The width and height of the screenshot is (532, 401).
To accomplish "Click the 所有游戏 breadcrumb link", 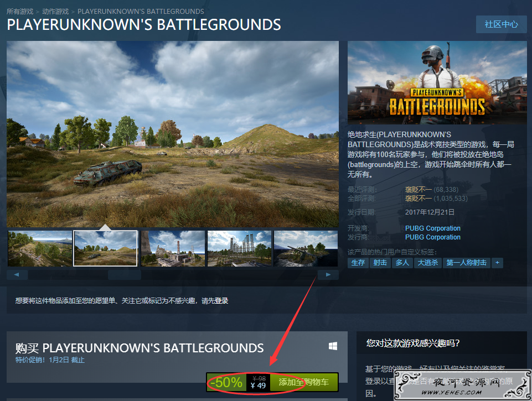I will click(20, 12).
